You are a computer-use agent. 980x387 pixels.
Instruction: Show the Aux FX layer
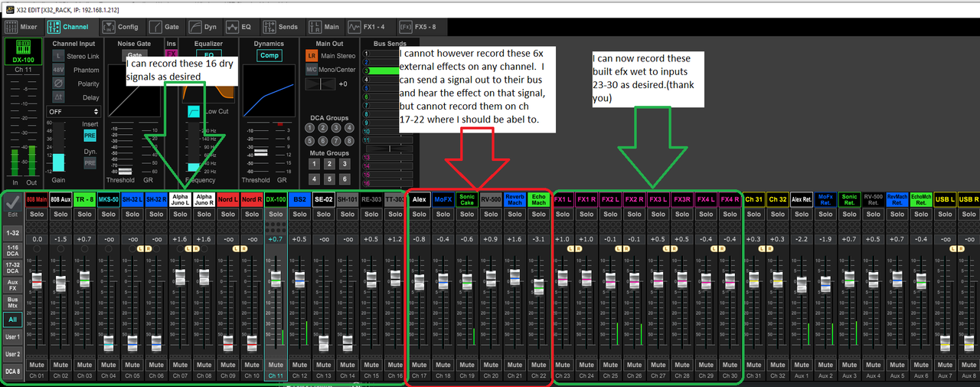(11, 285)
